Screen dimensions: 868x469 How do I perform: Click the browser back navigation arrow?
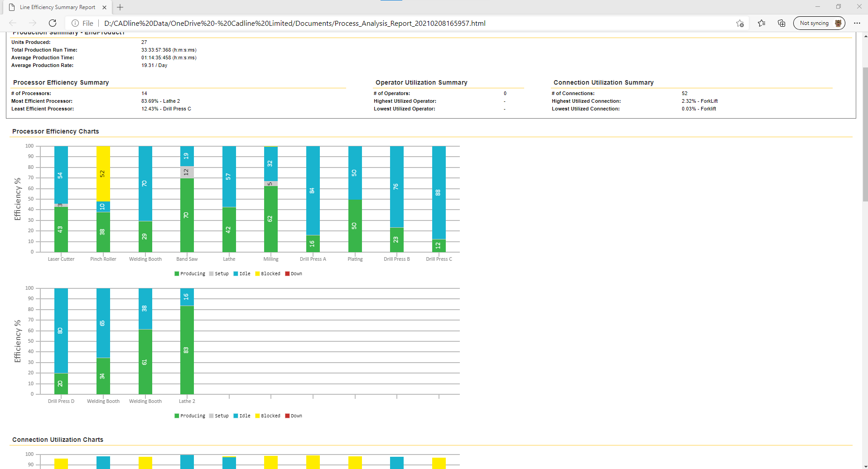pyautogui.click(x=13, y=23)
